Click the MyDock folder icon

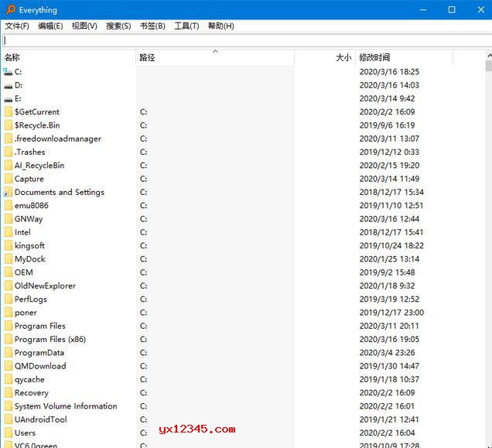pos(9,259)
